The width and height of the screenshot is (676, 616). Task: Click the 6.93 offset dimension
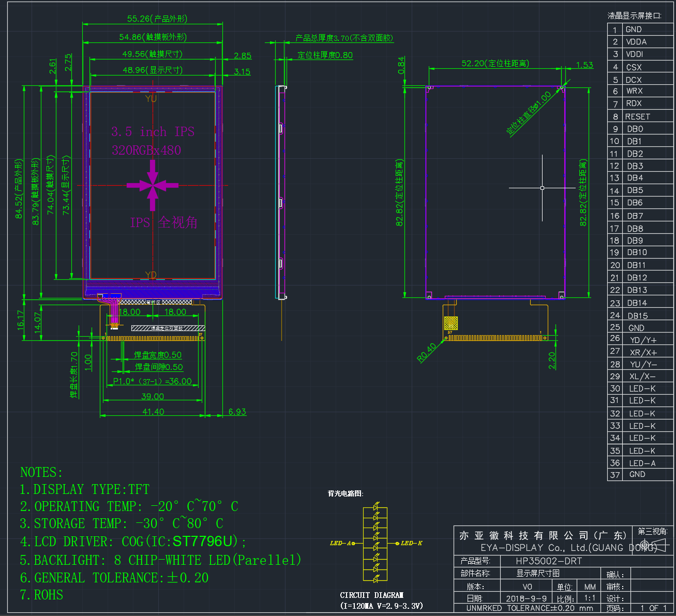[x=237, y=412]
